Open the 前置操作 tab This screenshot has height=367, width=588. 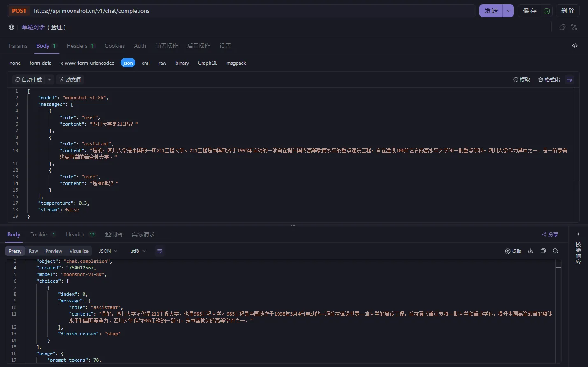click(167, 46)
